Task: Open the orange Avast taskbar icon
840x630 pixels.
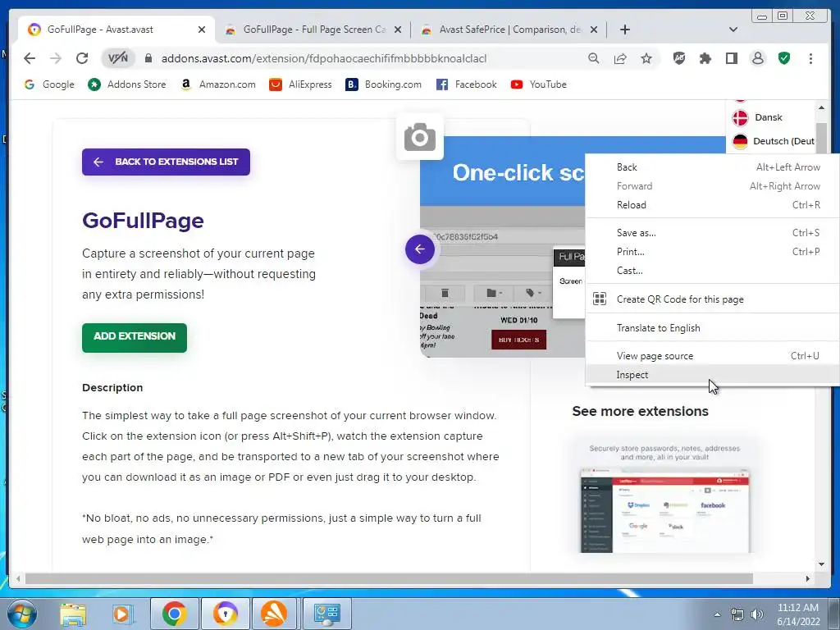Action: (274, 614)
